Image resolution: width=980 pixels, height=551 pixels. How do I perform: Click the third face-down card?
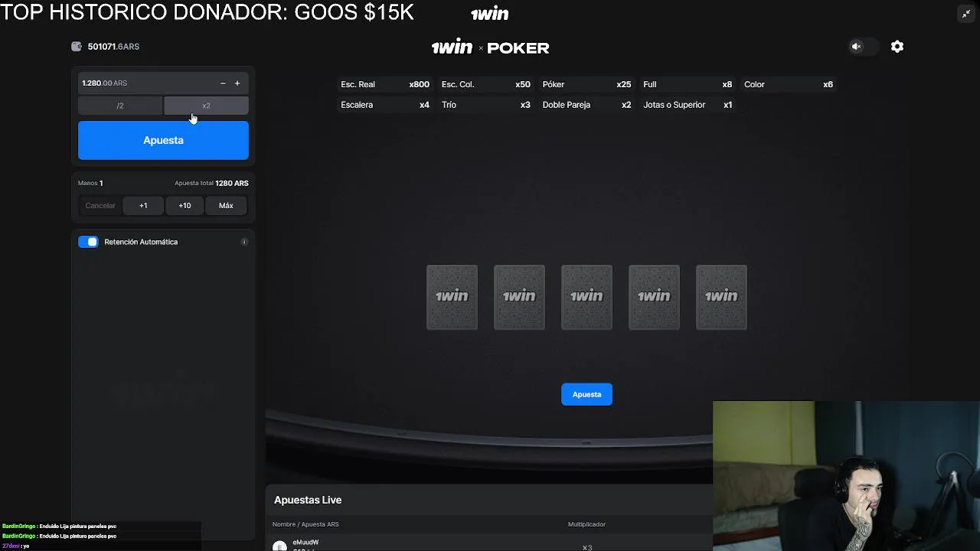(586, 297)
